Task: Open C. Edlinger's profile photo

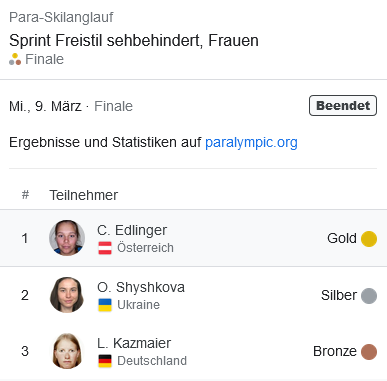Action: 67,238
